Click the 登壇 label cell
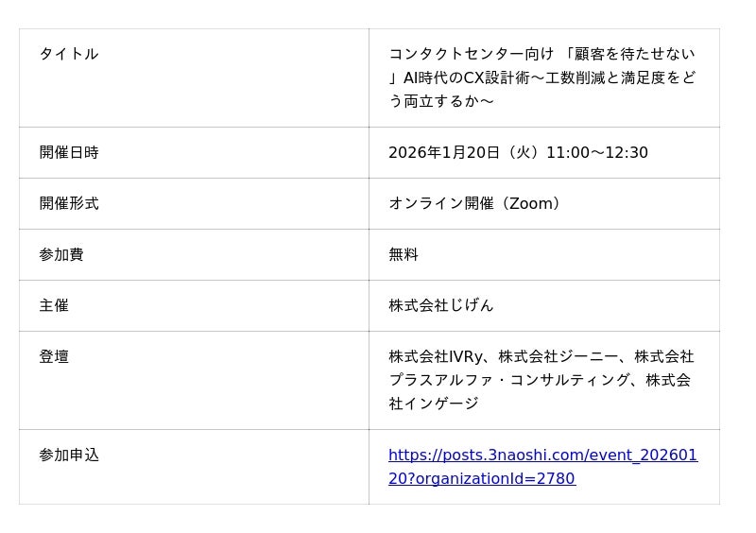 coord(54,357)
